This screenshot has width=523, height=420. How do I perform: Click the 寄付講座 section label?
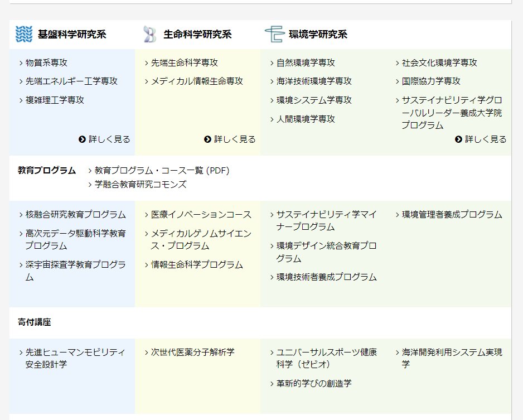[x=35, y=322]
